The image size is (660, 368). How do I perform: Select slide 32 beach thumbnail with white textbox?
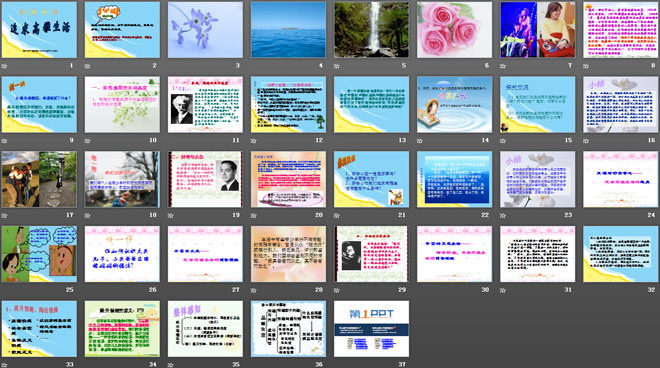click(621, 254)
